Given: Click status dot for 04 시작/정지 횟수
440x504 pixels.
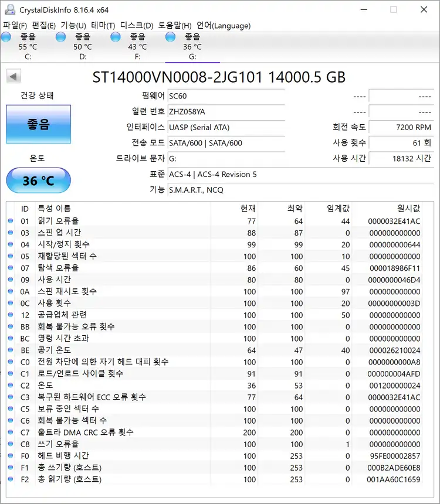Looking at the screenshot, I should click(11, 244).
